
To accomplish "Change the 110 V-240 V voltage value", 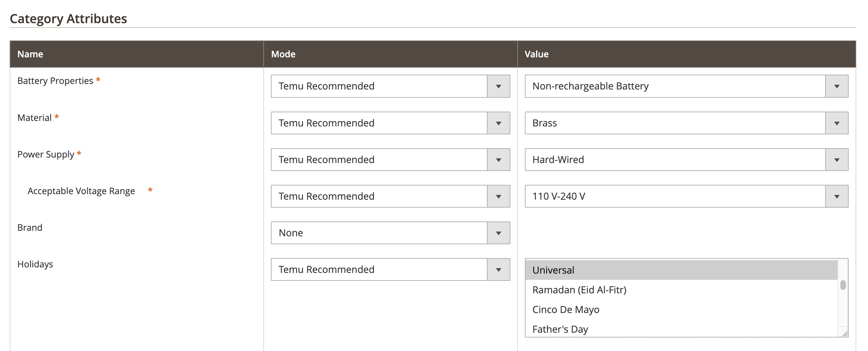I will coord(686,196).
